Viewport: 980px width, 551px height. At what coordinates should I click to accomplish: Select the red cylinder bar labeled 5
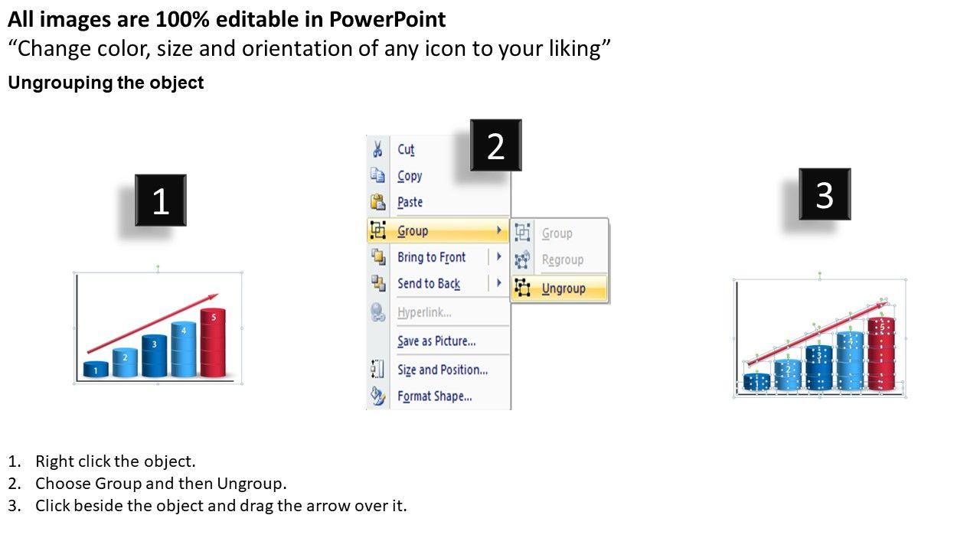coord(213,344)
